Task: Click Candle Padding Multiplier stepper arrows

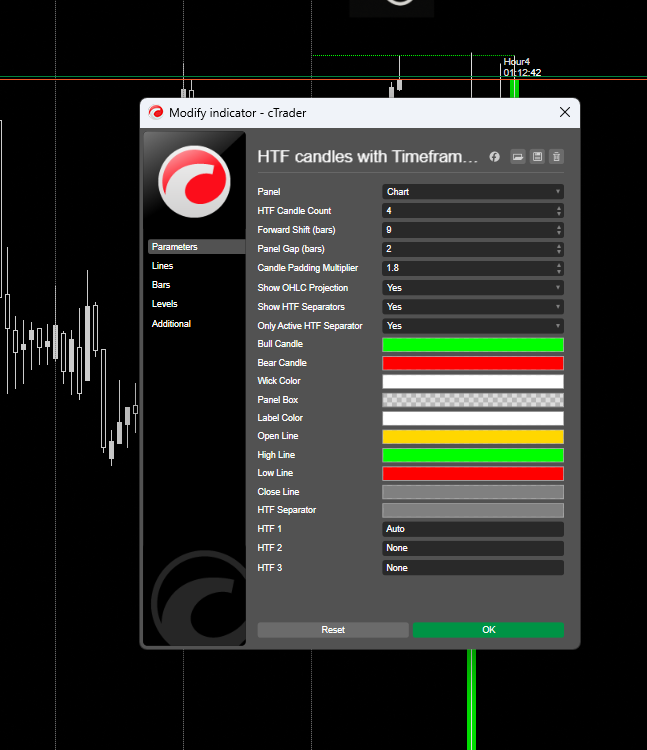Action: tap(559, 268)
